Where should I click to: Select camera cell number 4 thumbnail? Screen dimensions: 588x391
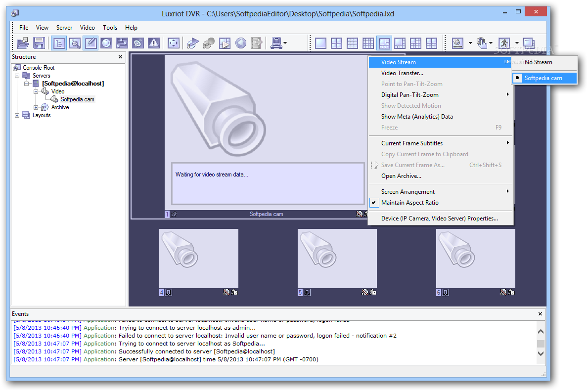(199, 259)
